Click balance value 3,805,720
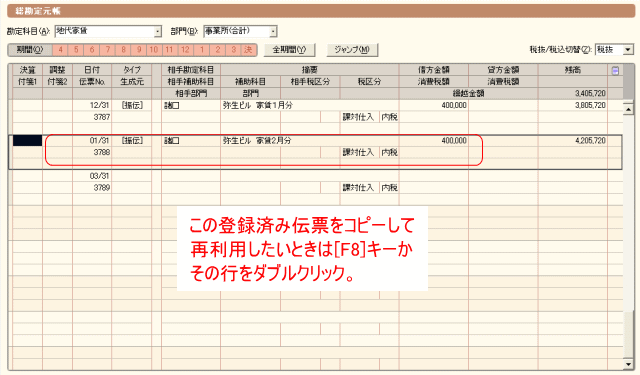Image resolution: width=640 pixels, height=375 pixels. (x=590, y=105)
